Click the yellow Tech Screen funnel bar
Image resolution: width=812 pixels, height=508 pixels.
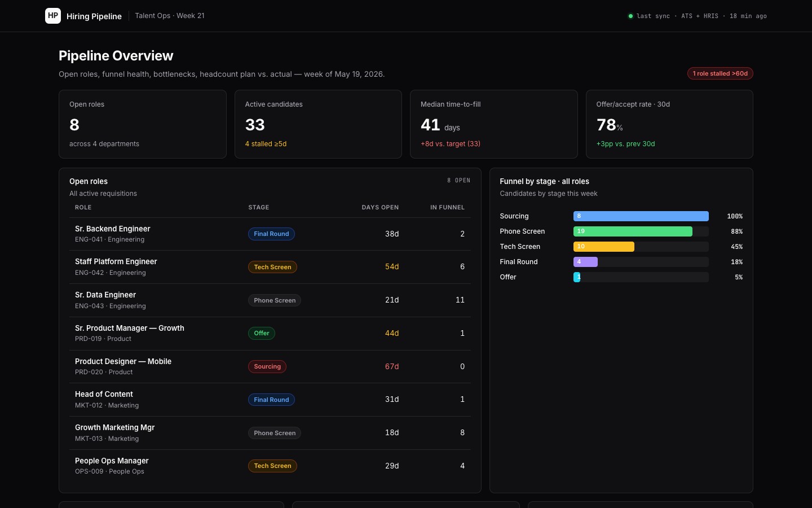[x=604, y=247]
